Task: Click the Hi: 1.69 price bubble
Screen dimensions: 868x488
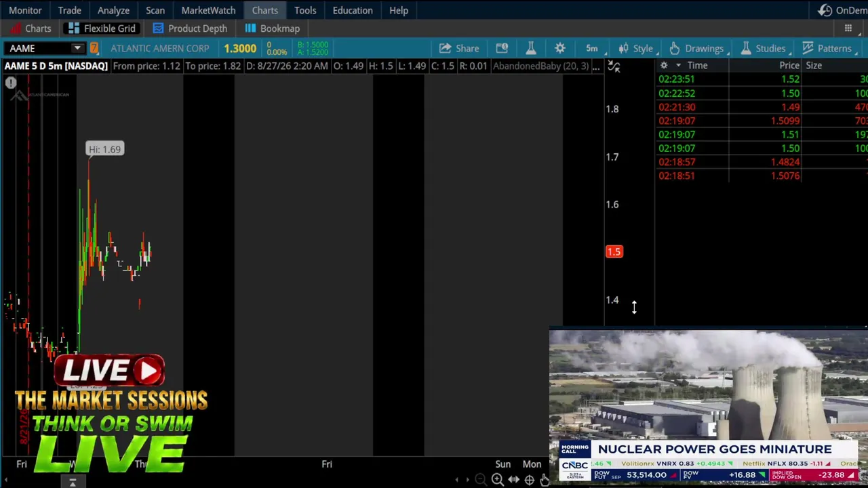Action: click(x=105, y=149)
